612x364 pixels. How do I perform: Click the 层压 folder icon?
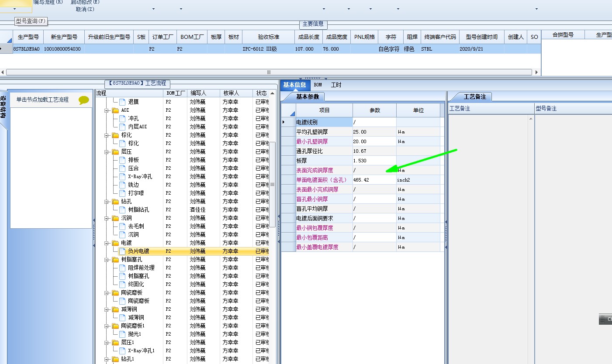(115, 152)
